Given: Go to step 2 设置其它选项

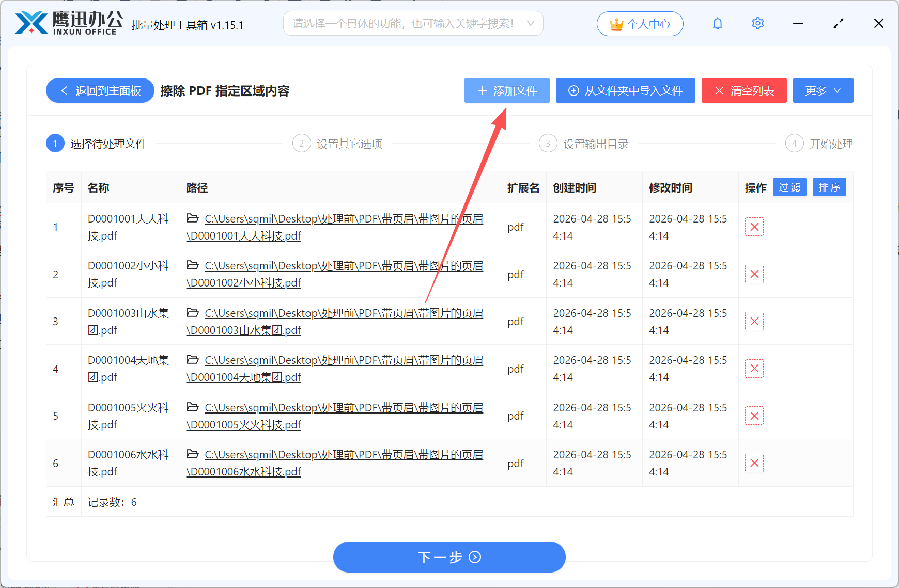Looking at the screenshot, I should pyautogui.click(x=337, y=144).
